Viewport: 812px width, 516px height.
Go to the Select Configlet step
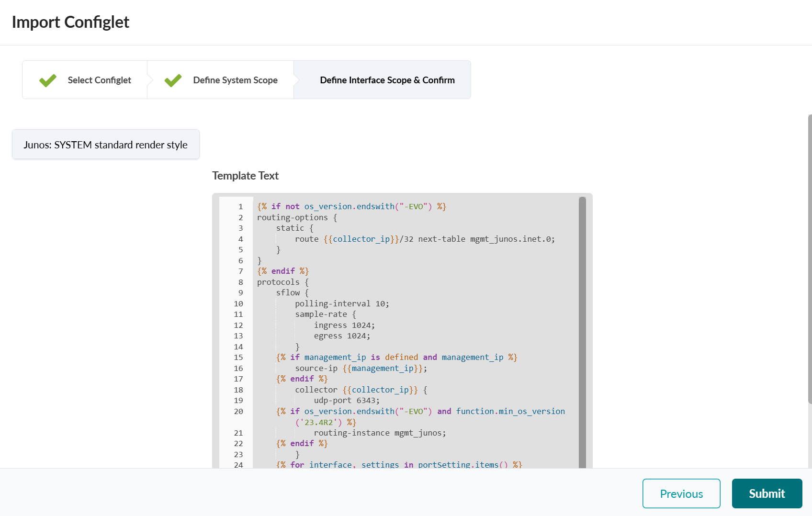coord(99,80)
